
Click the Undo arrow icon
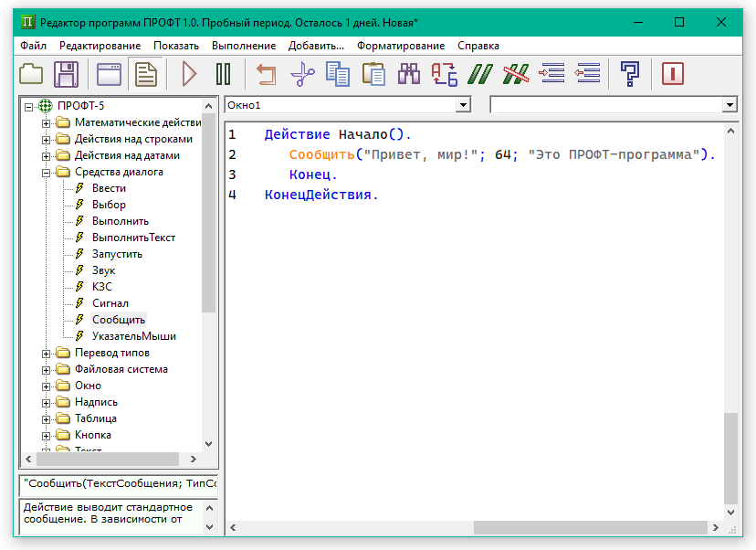pos(266,74)
